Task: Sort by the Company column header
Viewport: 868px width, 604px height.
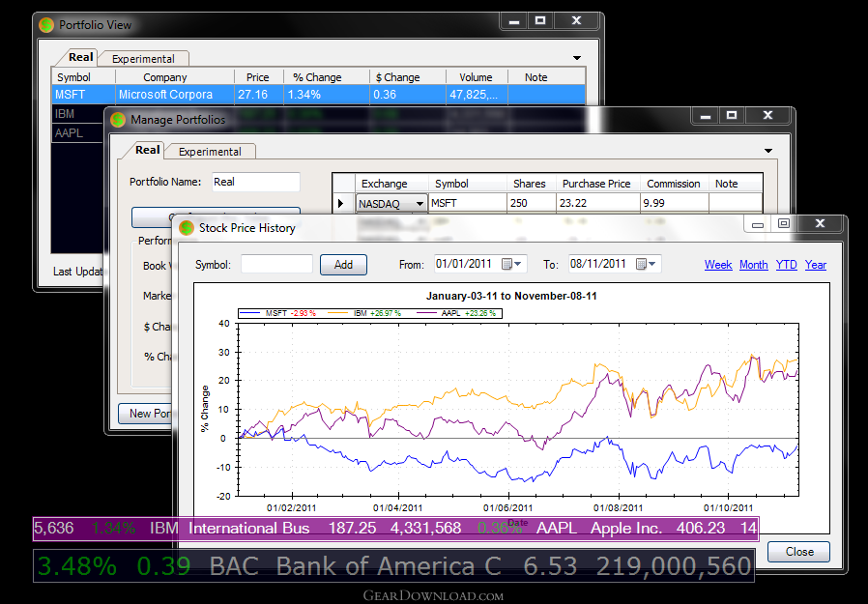Action: (x=174, y=77)
